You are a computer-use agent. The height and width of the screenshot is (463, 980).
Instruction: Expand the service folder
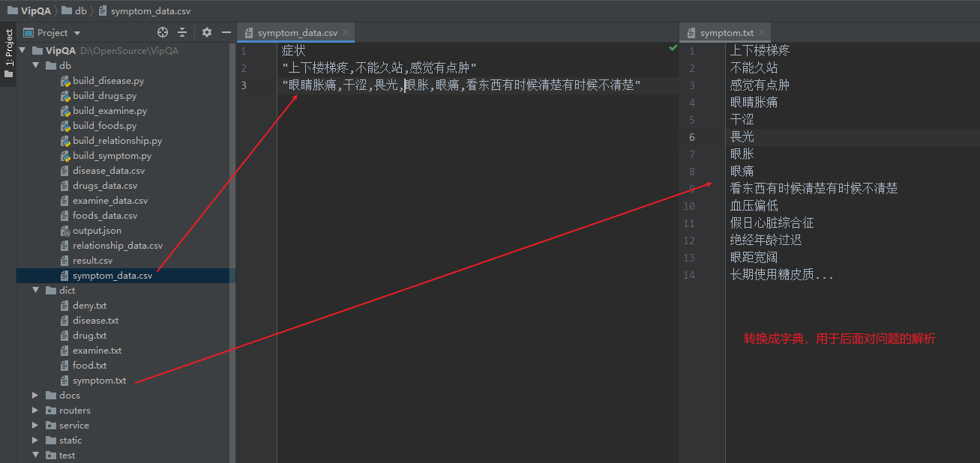click(35, 426)
